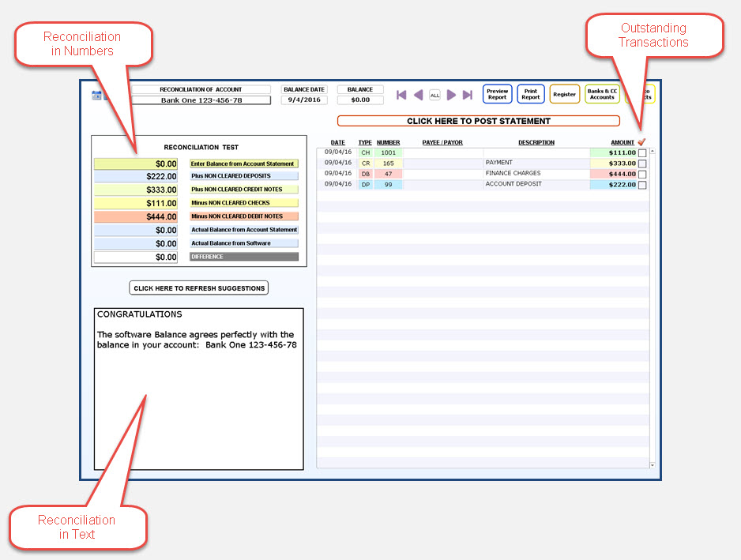Select the Enter Balance from Statement field

141,164
